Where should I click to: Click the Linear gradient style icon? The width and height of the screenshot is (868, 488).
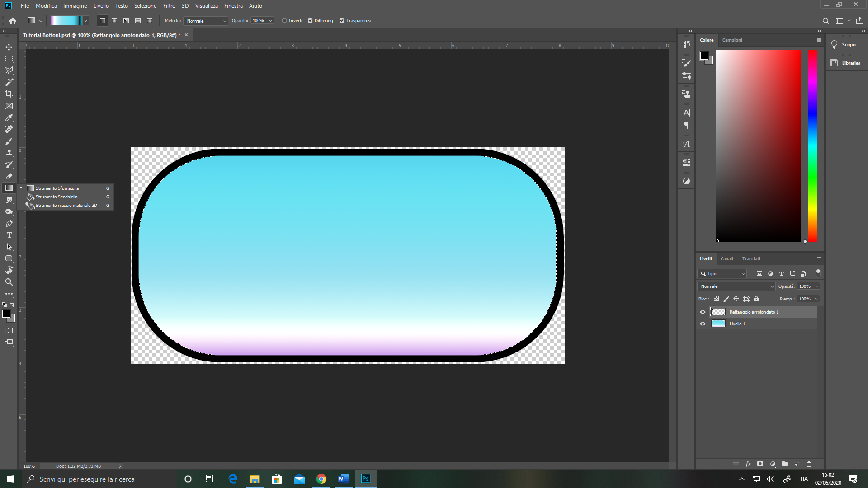103,21
